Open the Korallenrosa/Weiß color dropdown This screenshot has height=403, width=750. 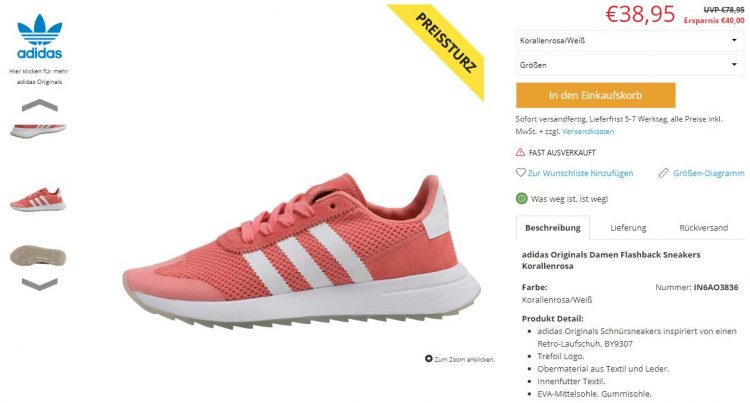pos(629,41)
